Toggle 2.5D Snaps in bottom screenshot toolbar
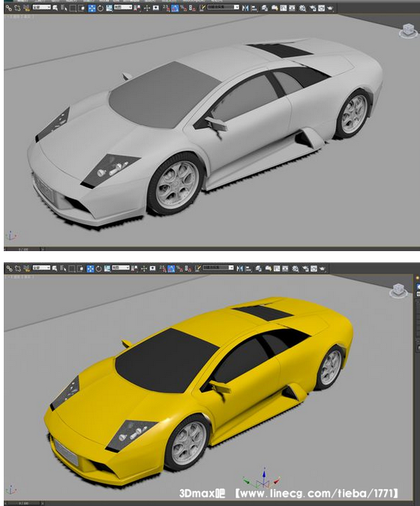The height and width of the screenshot is (506, 420). coord(163,268)
